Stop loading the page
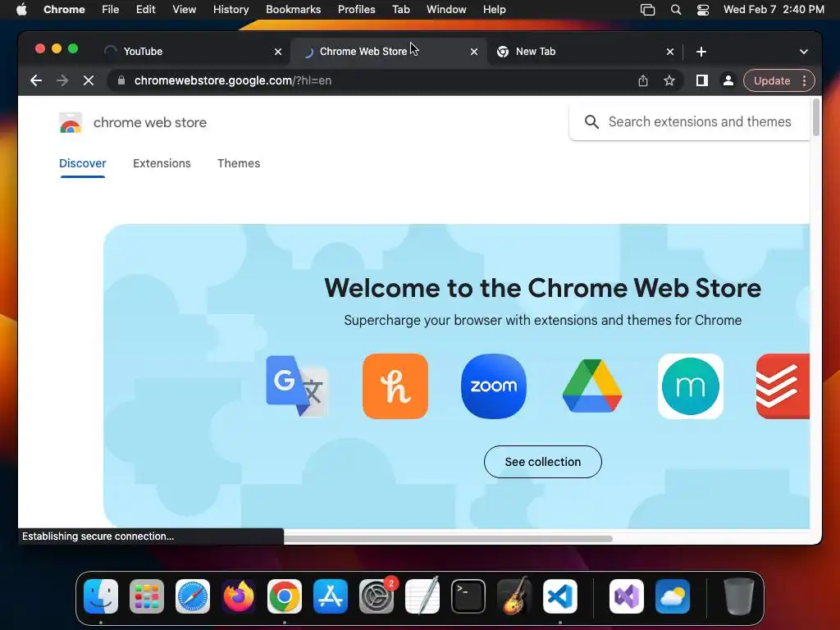 89,80
